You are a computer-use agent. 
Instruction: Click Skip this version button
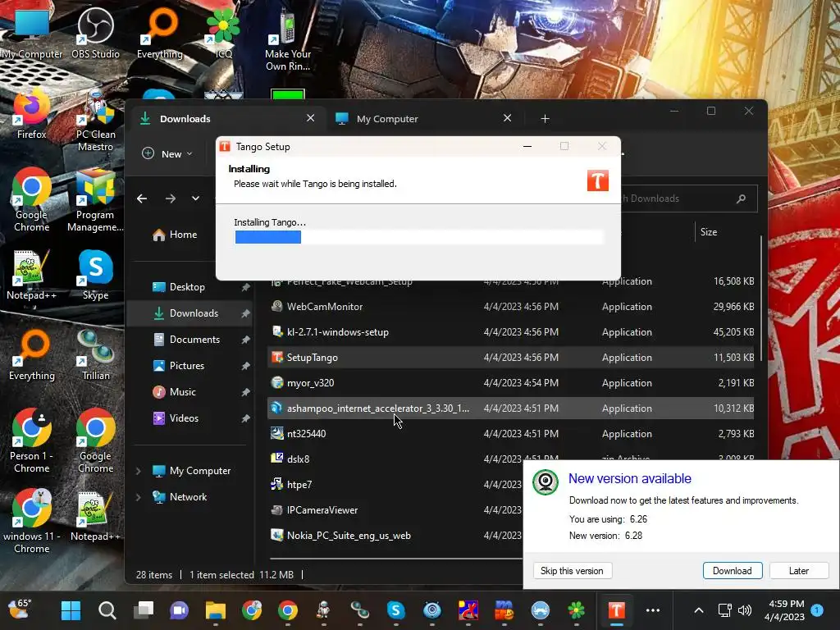click(x=572, y=571)
